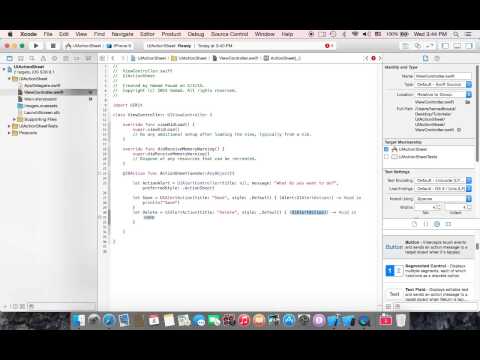Select the Text Field library item
480x360 pixels.
point(429,293)
